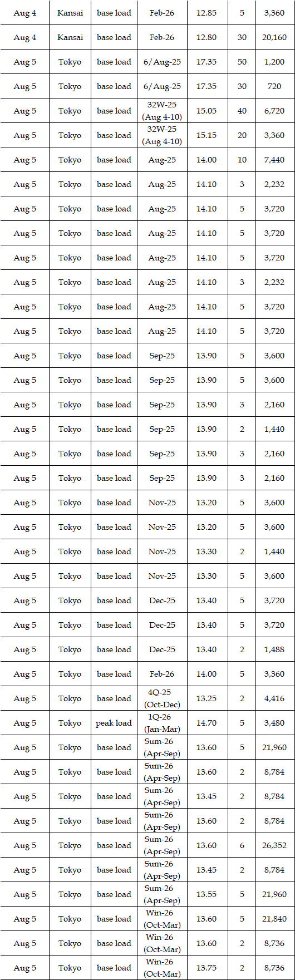Click the 15.05 price cell

pyautogui.click(x=206, y=111)
